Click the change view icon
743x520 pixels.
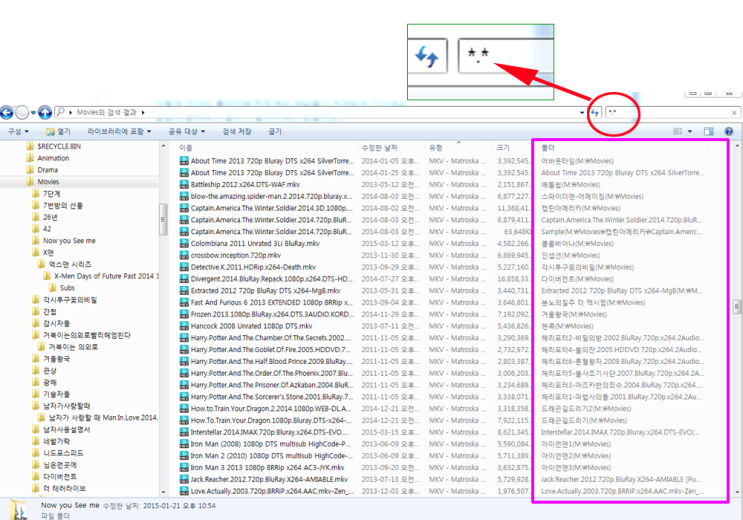(x=678, y=131)
